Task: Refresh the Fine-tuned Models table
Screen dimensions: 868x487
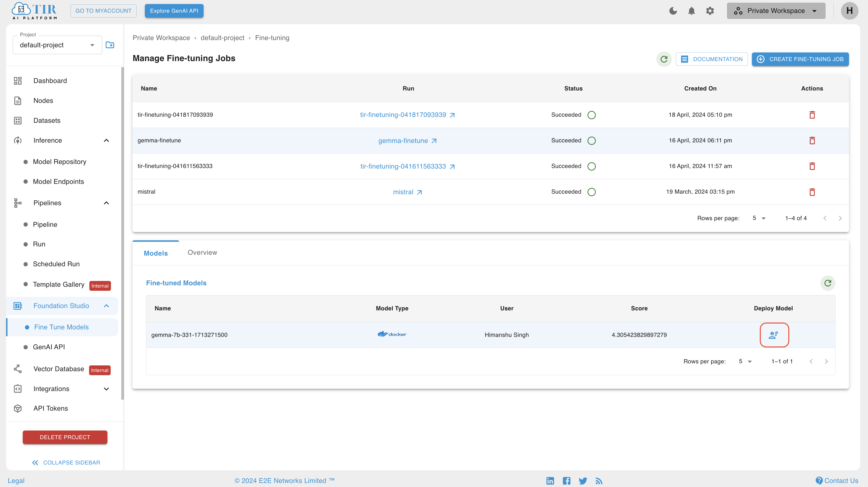Action: coord(828,283)
